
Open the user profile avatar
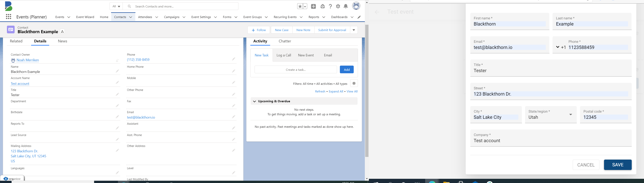tap(356, 6)
